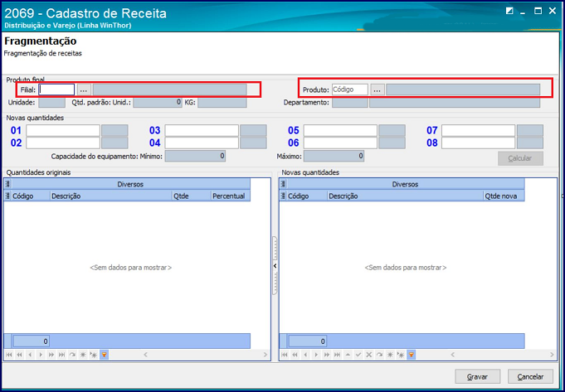
Task: Click quantity field 03
Action: click(x=202, y=130)
